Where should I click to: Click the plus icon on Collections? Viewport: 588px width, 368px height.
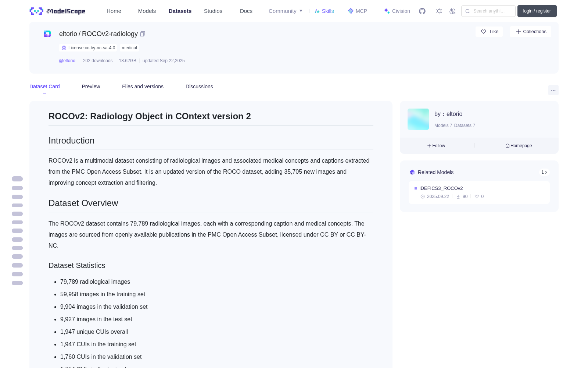[x=519, y=32]
